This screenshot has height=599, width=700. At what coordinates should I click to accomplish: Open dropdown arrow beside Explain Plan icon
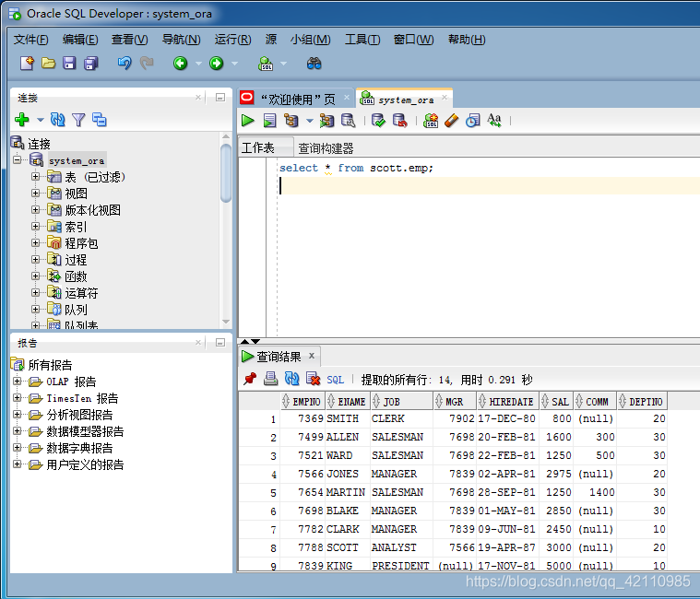309,121
